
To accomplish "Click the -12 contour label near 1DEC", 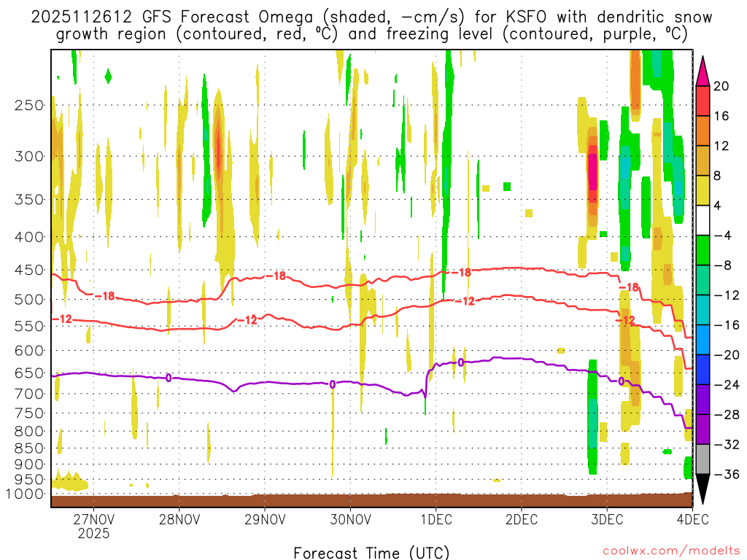I will point(465,301).
